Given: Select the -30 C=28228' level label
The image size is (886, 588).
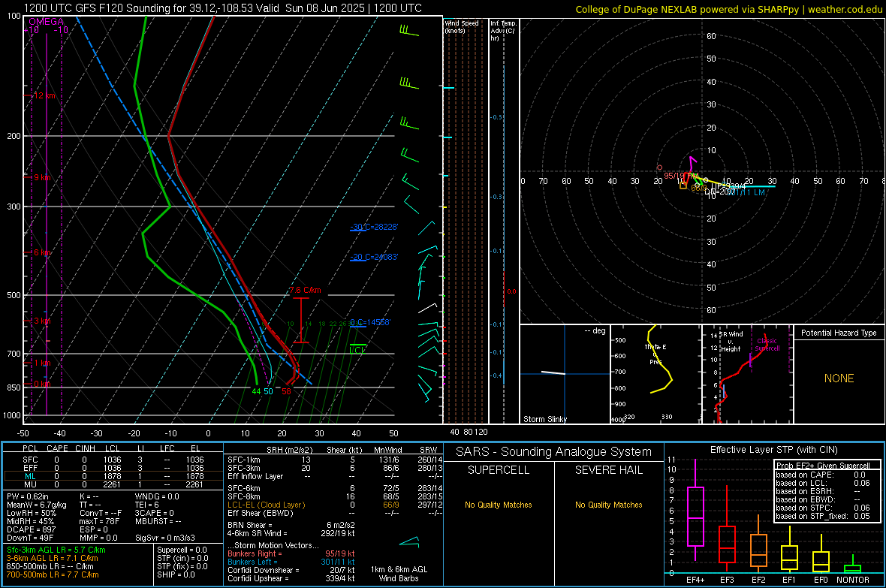Looking at the screenshot, I should coord(374,227).
